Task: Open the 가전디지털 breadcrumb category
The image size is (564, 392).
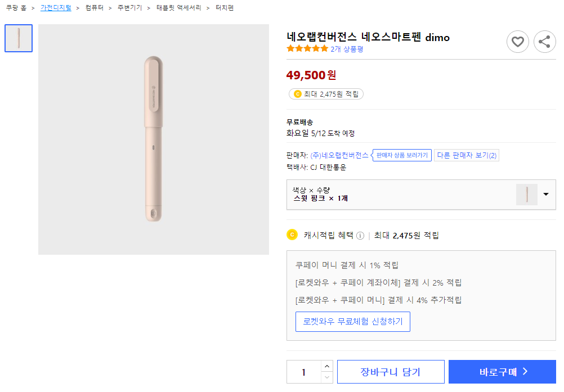Action: coord(56,8)
